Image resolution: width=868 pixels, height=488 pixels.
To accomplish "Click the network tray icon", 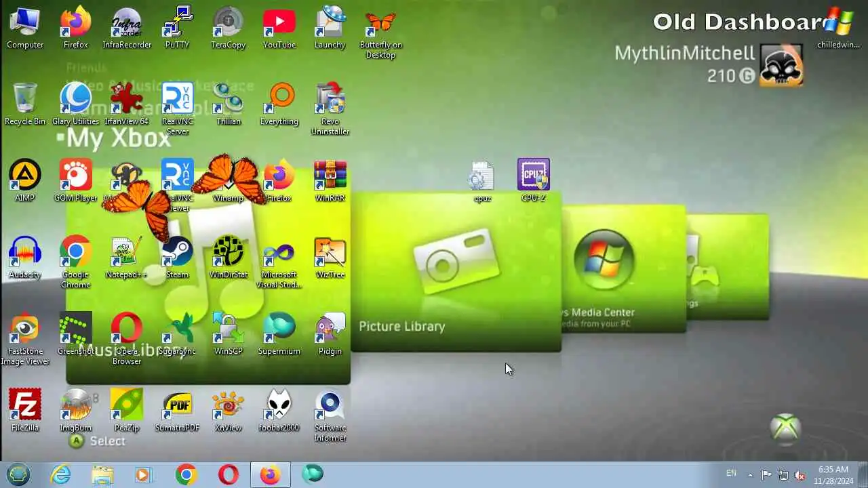I will [783, 474].
